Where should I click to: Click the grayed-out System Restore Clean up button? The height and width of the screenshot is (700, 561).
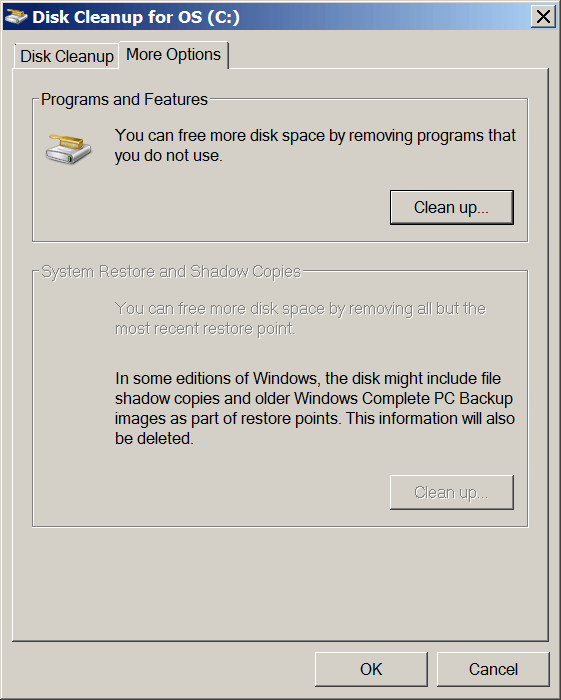click(x=452, y=492)
